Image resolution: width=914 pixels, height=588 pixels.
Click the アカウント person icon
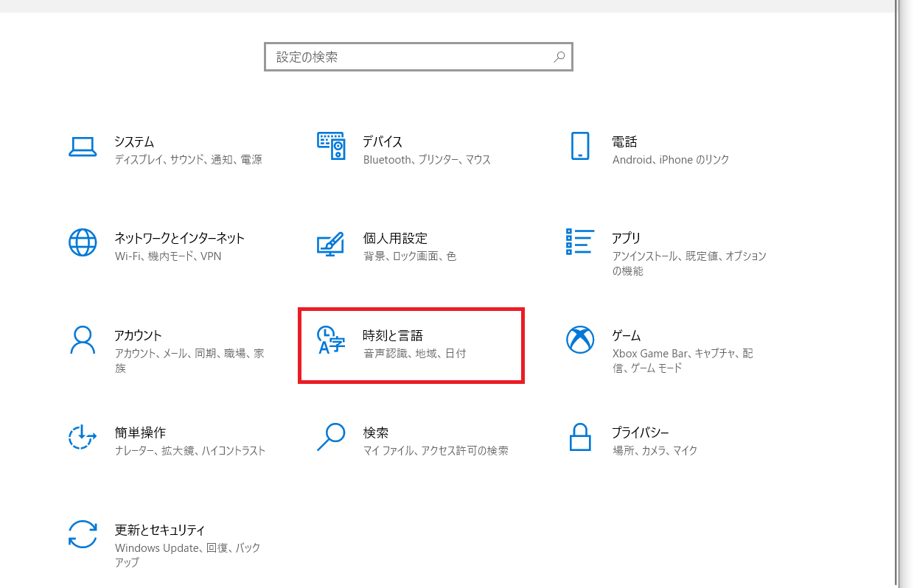83,340
